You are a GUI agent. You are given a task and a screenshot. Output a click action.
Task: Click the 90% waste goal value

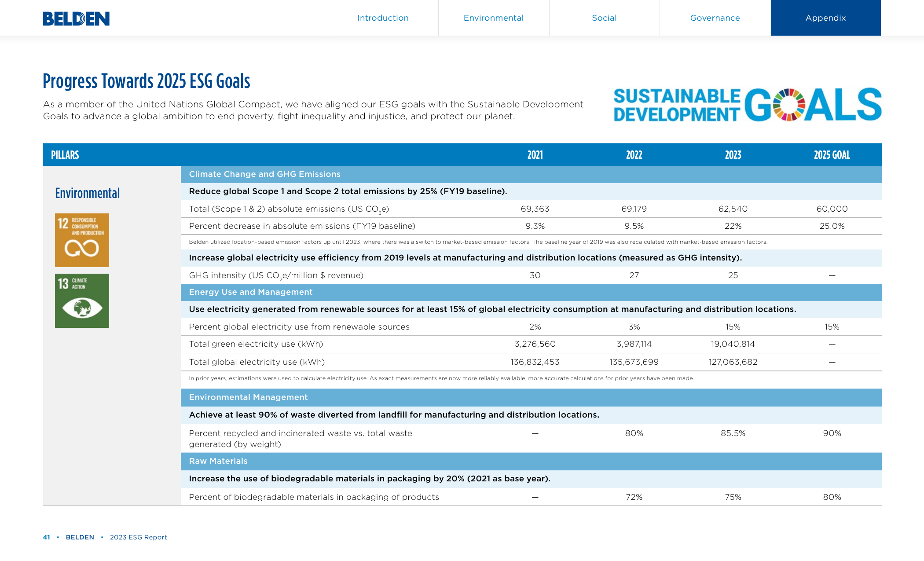coord(832,433)
